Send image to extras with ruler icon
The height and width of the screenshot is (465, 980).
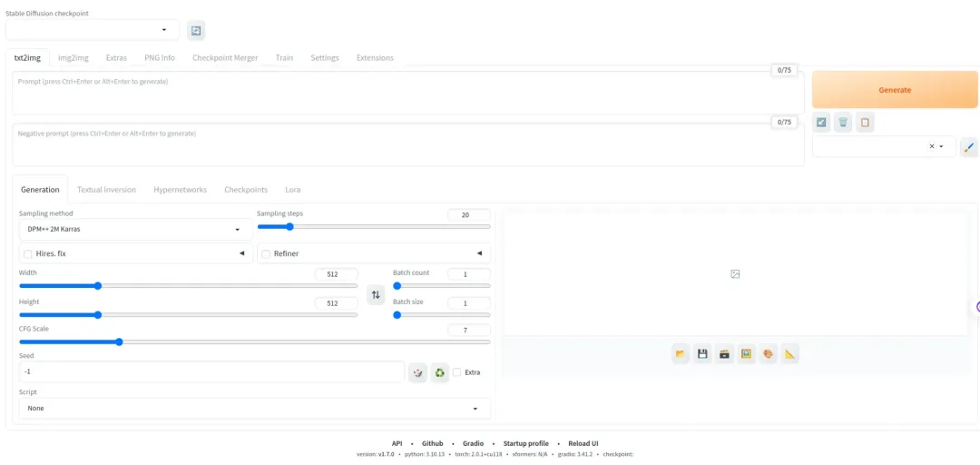tap(790, 354)
